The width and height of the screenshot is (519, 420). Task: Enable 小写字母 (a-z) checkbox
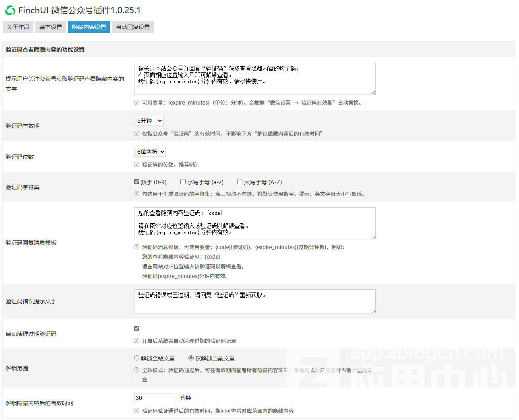[183, 182]
